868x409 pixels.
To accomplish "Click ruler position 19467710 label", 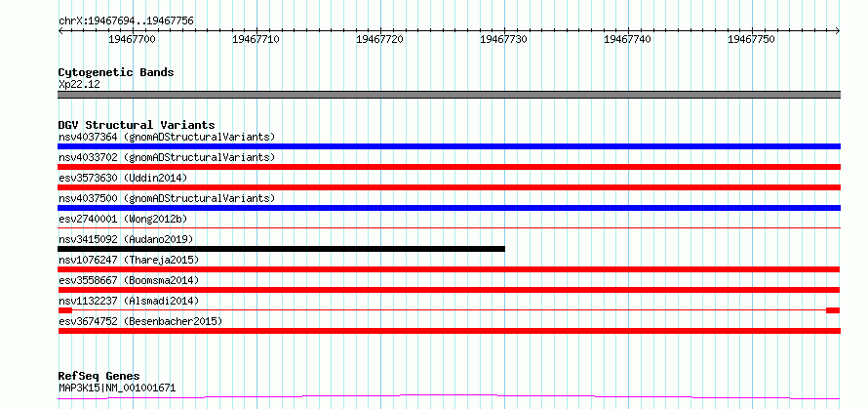I will point(256,39).
